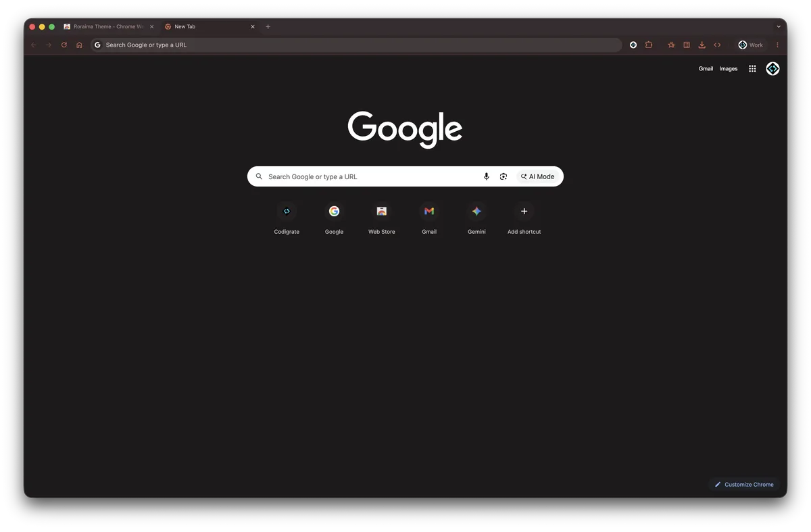Open the reading list panel icon

pyautogui.click(x=687, y=45)
